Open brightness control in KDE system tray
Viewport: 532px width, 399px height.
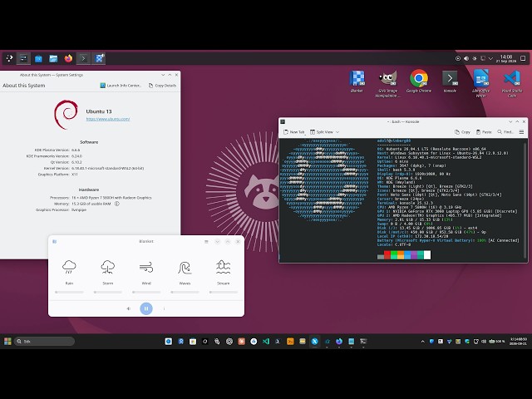click(475, 58)
